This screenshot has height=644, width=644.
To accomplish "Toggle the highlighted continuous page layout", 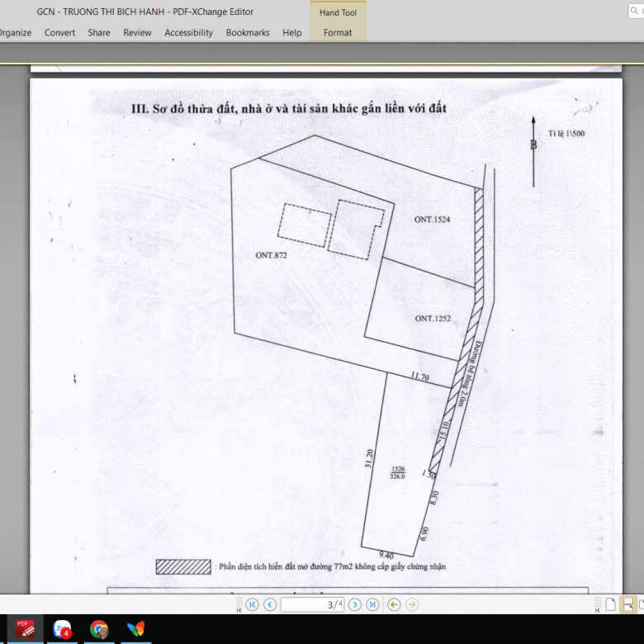I will [628, 604].
